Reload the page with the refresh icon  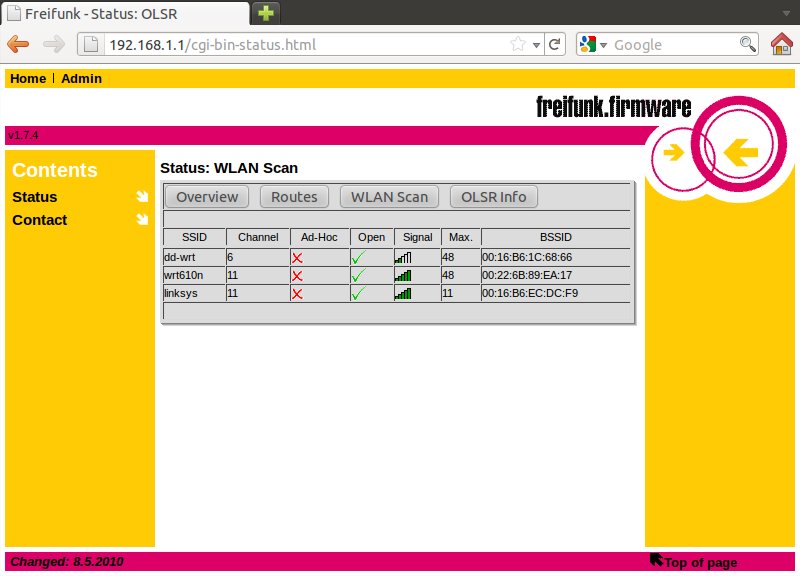tap(555, 44)
